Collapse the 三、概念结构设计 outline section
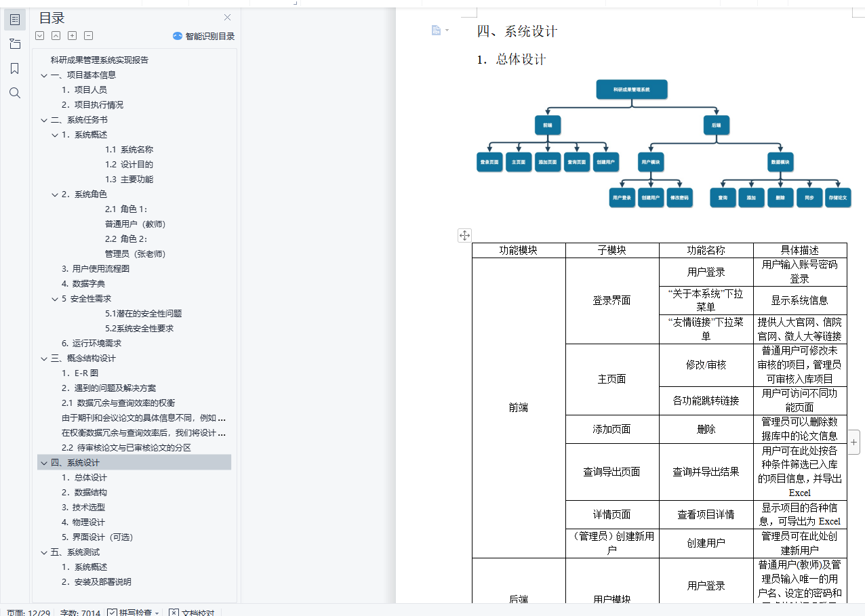This screenshot has width=865, height=616. [44, 358]
